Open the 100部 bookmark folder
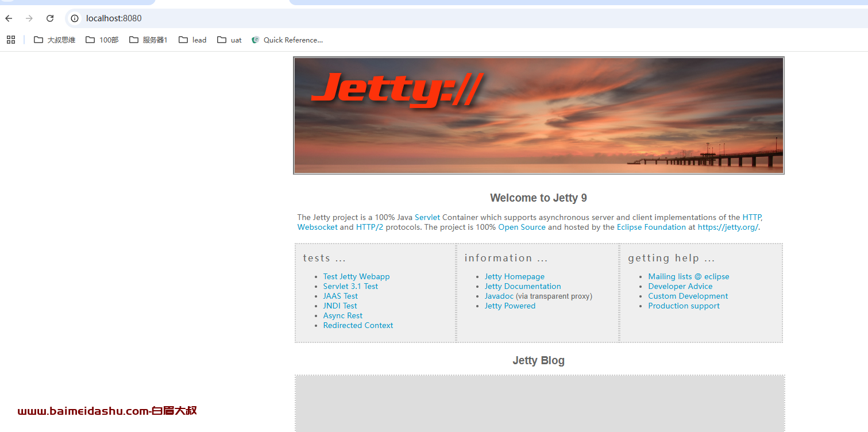The height and width of the screenshot is (432, 868). [x=102, y=40]
